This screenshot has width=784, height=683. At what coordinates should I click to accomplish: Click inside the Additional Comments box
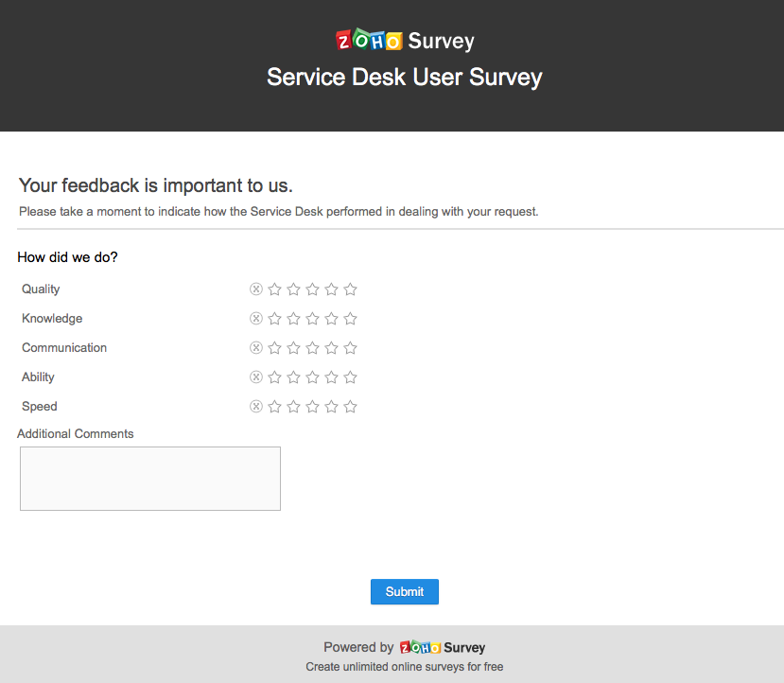(150, 479)
